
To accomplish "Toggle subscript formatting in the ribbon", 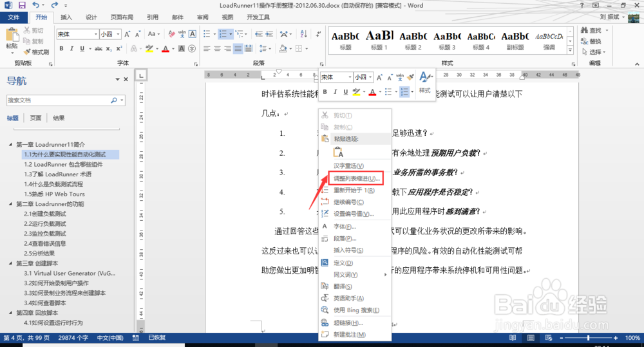I will (109, 48).
